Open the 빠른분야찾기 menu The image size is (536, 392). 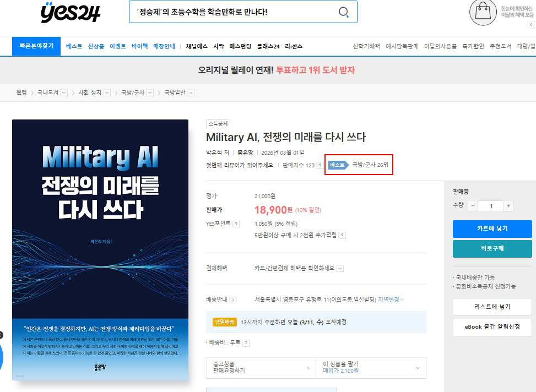click(36, 46)
